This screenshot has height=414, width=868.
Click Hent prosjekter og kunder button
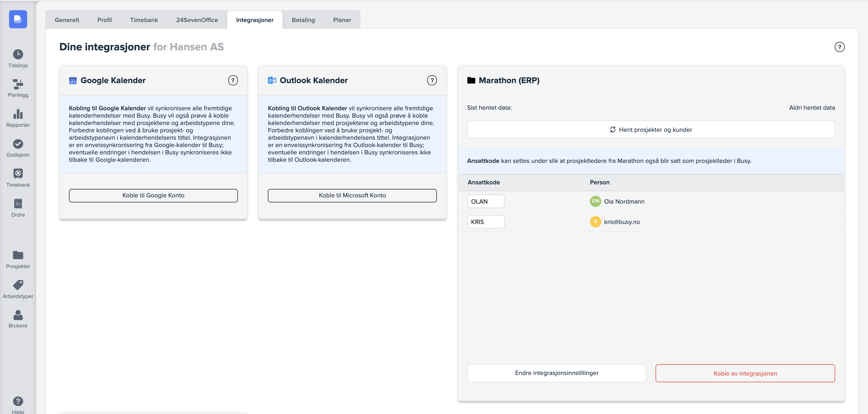[651, 130]
